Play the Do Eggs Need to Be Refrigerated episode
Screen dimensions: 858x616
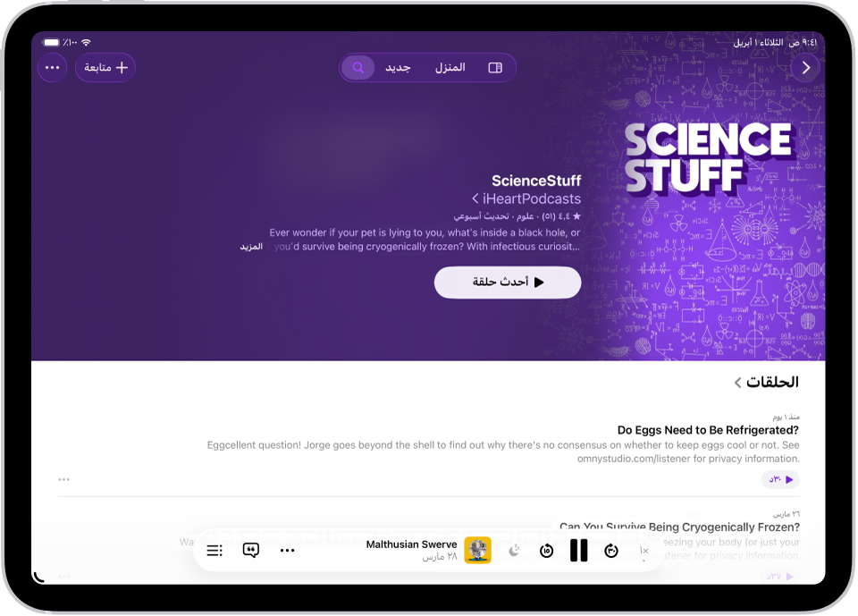tap(781, 480)
